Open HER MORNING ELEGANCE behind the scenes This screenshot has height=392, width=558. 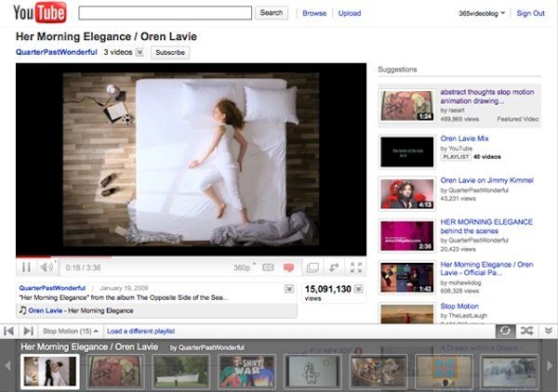coord(486,227)
